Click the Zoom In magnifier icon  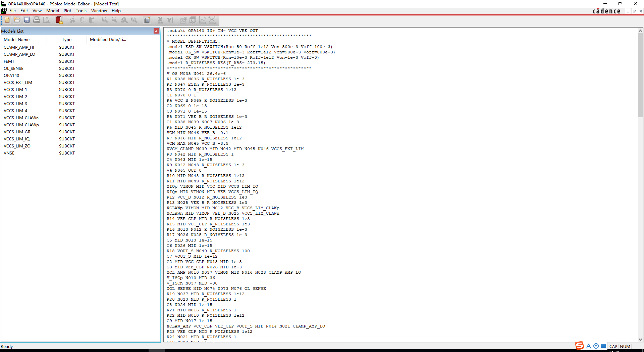click(x=105, y=20)
